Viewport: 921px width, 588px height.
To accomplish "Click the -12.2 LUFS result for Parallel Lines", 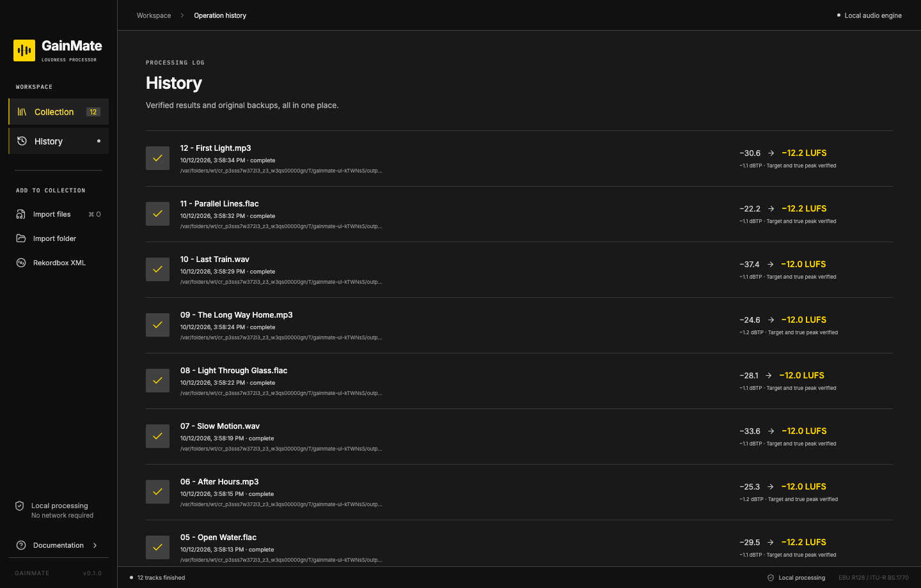I will coord(804,208).
